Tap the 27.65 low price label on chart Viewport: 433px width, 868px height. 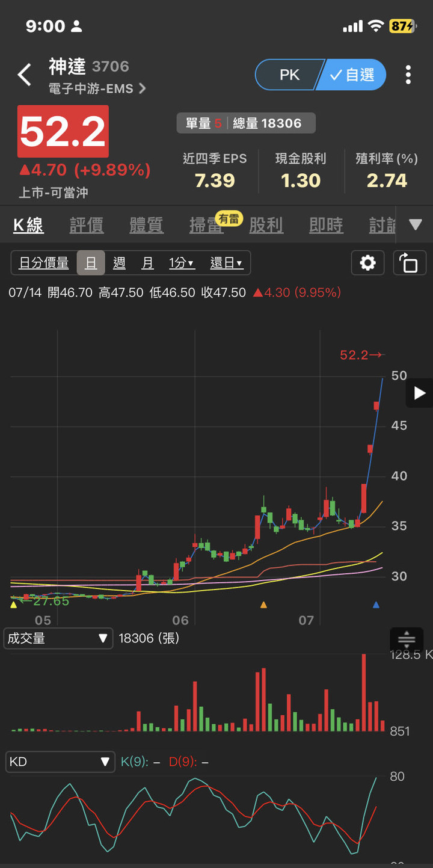pos(44,601)
